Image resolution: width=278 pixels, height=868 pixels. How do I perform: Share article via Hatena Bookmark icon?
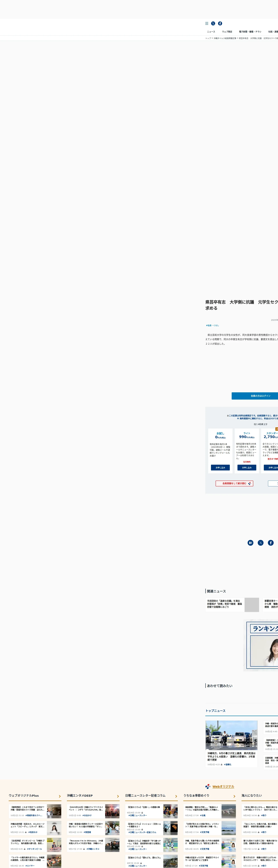click(x=250, y=543)
